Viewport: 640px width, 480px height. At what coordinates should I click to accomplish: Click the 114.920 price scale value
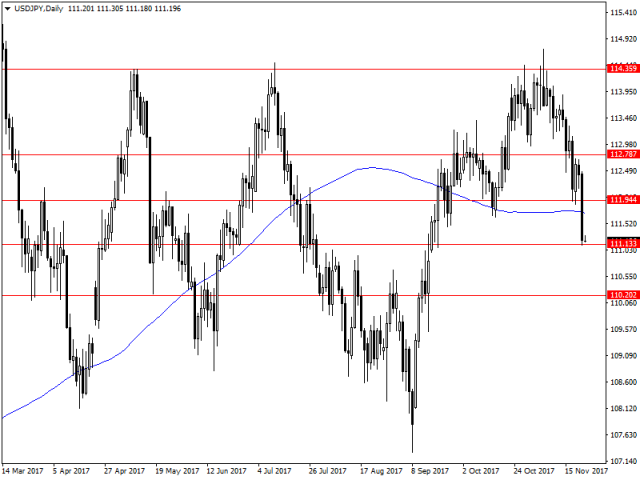click(x=623, y=39)
